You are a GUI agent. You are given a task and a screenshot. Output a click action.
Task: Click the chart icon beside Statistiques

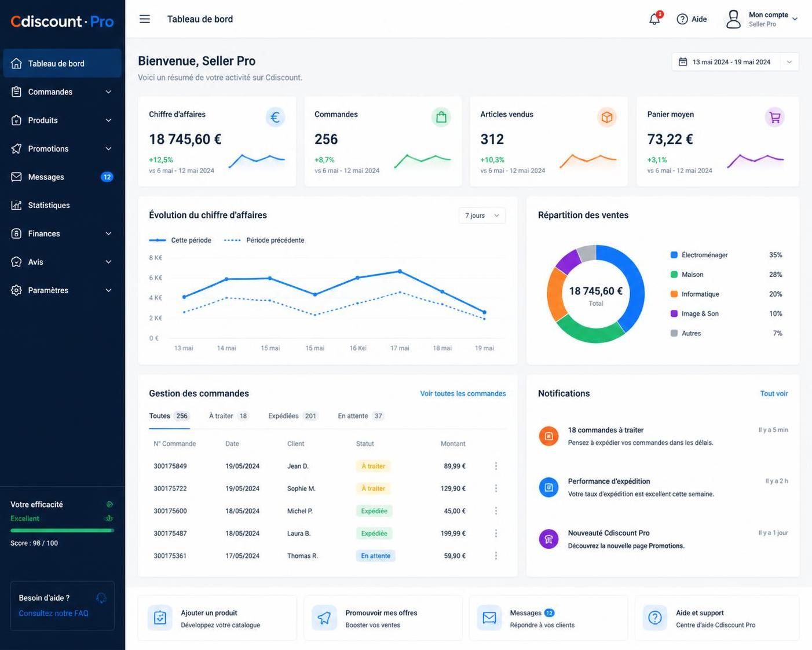coord(16,205)
